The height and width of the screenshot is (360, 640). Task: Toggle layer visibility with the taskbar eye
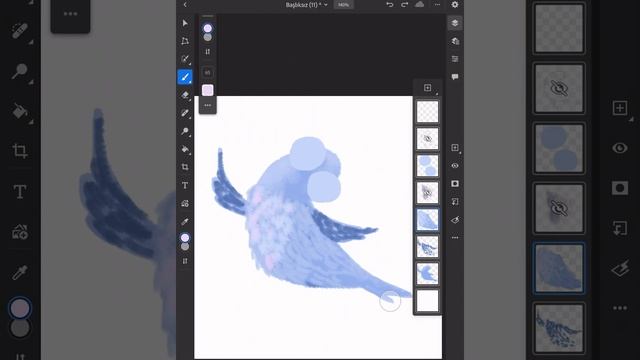[x=455, y=166]
